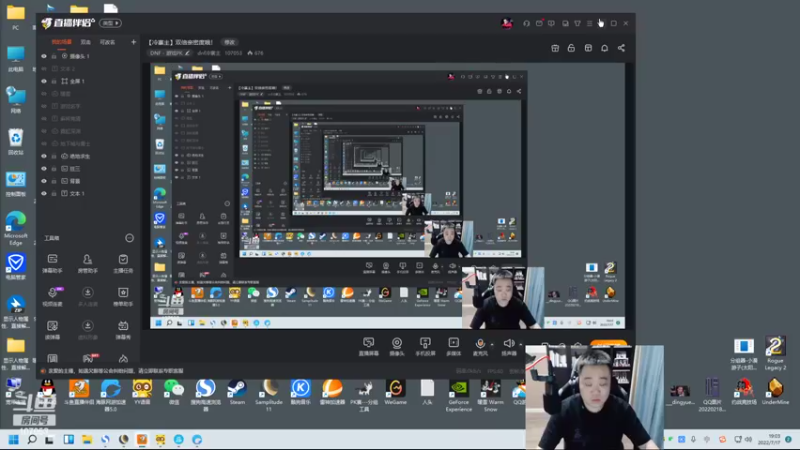Open the 视频连麦 tool in toolbox
This screenshot has width=800, height=450.
click(52, 296)
